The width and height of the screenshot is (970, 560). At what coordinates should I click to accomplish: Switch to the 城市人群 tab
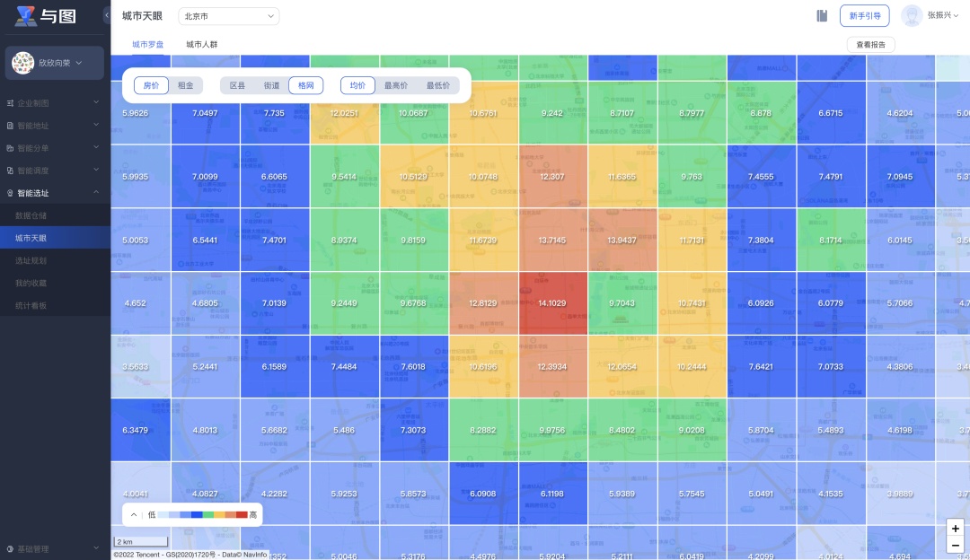click(x=201, y=44)
